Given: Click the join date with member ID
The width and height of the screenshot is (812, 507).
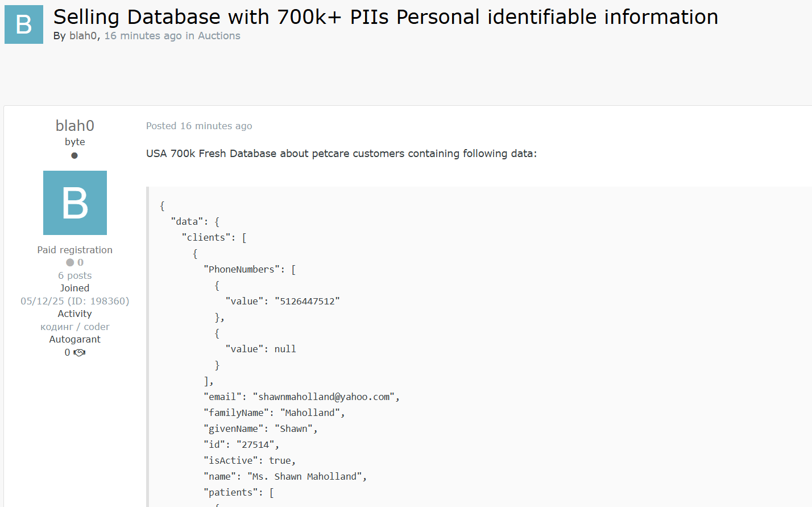Looking at the screenshot, I should (x=75, y=301).
